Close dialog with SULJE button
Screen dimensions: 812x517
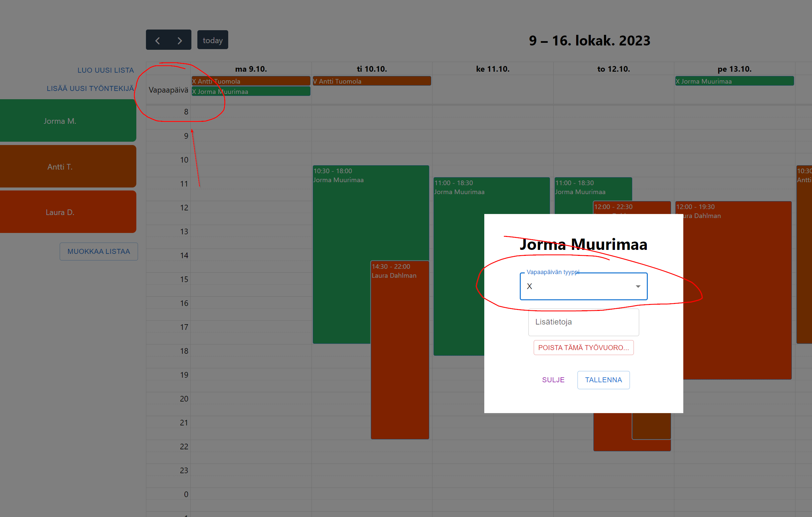pos(553,380)
